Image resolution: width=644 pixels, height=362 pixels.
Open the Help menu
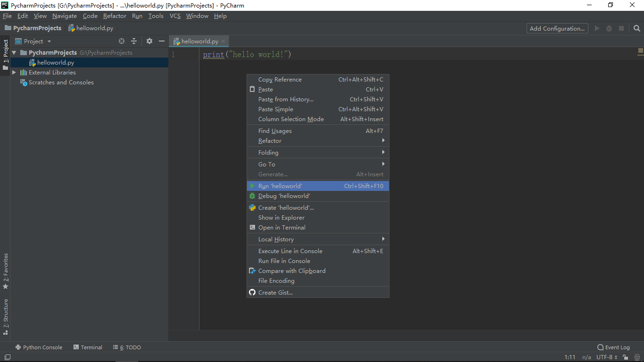pos(220,16)
